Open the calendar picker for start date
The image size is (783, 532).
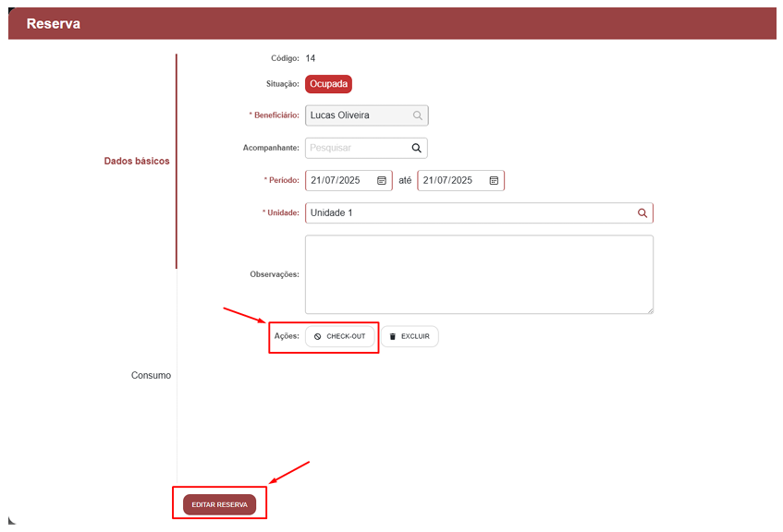(382, 181)
